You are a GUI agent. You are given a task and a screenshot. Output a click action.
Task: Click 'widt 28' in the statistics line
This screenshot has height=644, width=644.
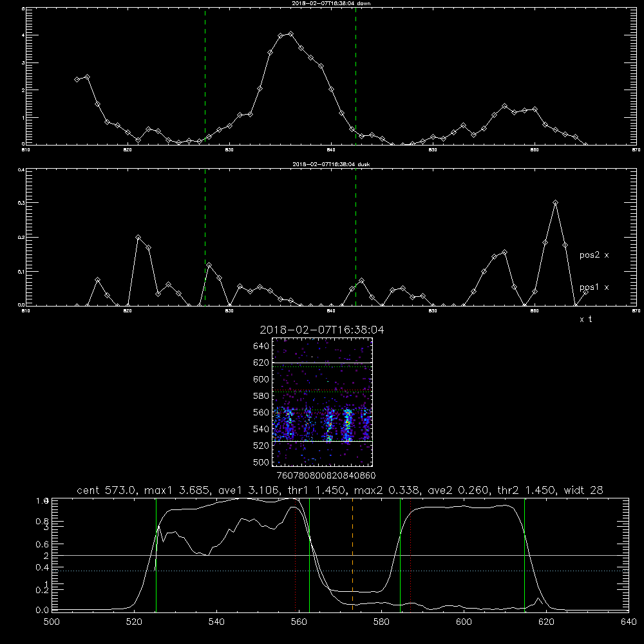tap(585, 490)
